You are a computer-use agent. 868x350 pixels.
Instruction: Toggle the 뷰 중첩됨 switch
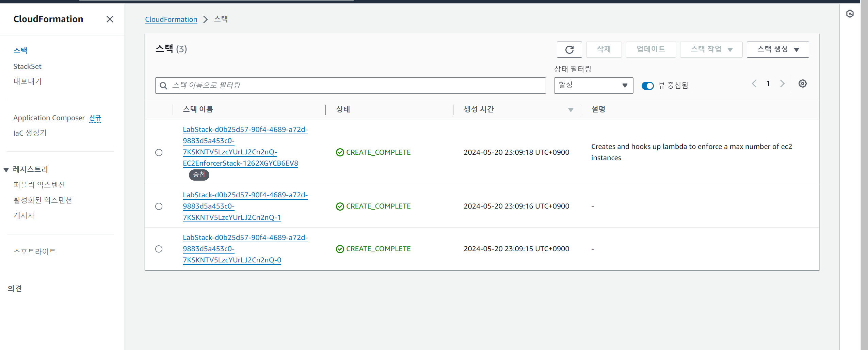pyautogui.click(x=647, y=86)
